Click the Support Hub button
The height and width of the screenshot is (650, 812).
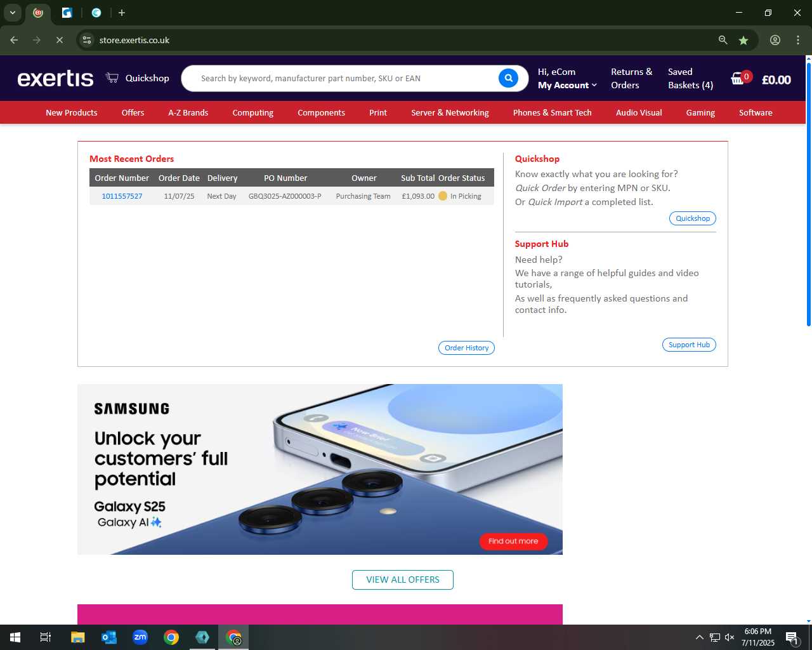click(689, 345)
